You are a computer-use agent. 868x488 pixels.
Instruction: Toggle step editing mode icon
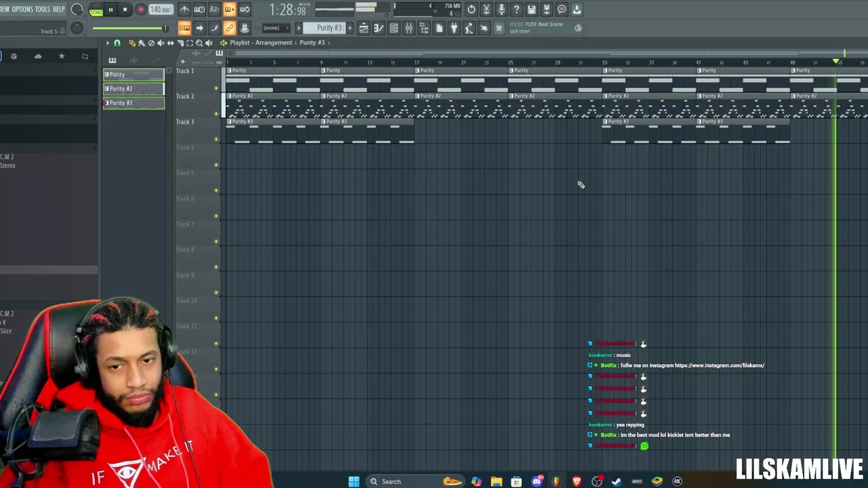click(x=214, y=28)
